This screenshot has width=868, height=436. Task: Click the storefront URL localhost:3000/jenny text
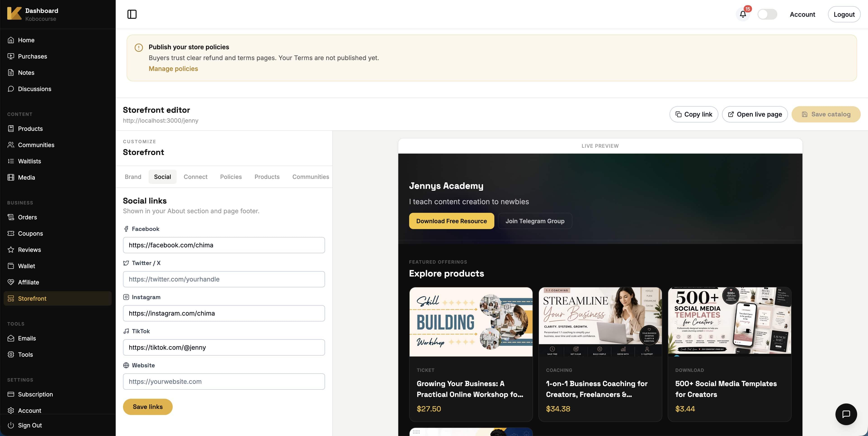coord(160,121)
